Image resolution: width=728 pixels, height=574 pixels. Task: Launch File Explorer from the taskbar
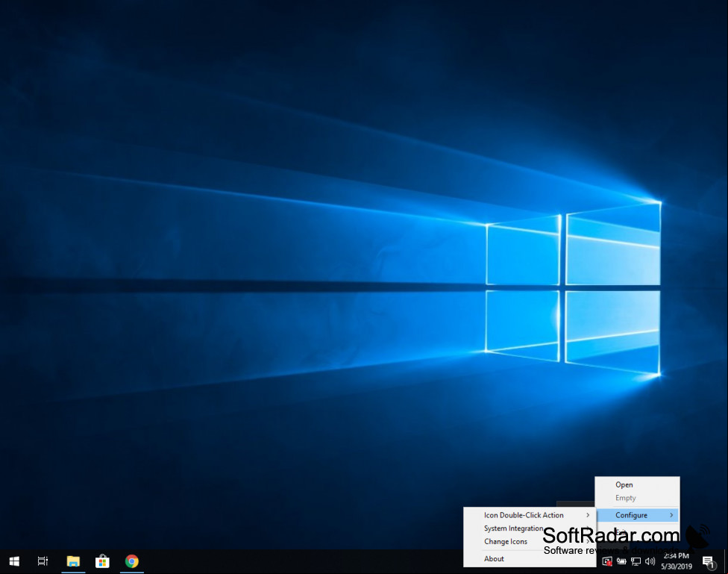[x=73, y=561]
